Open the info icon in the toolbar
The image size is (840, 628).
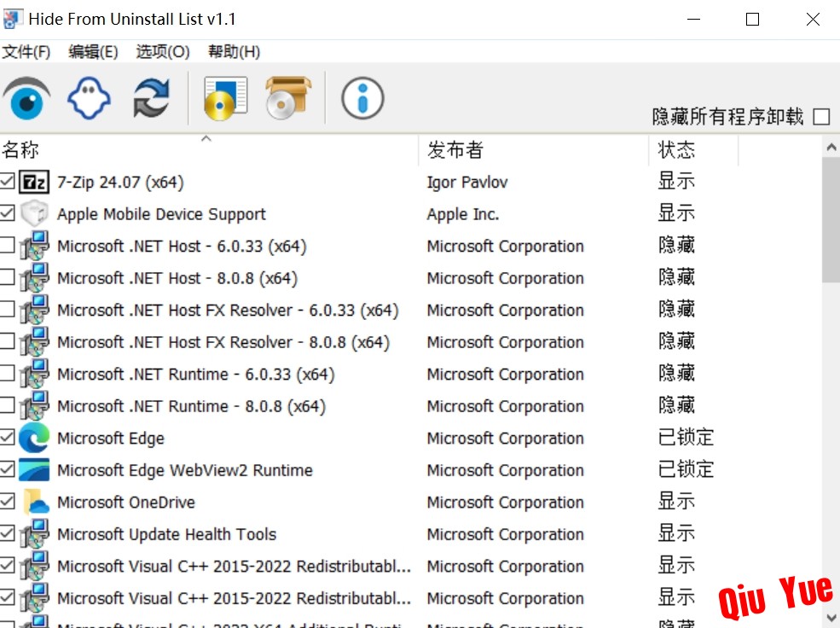click(362, 99)
